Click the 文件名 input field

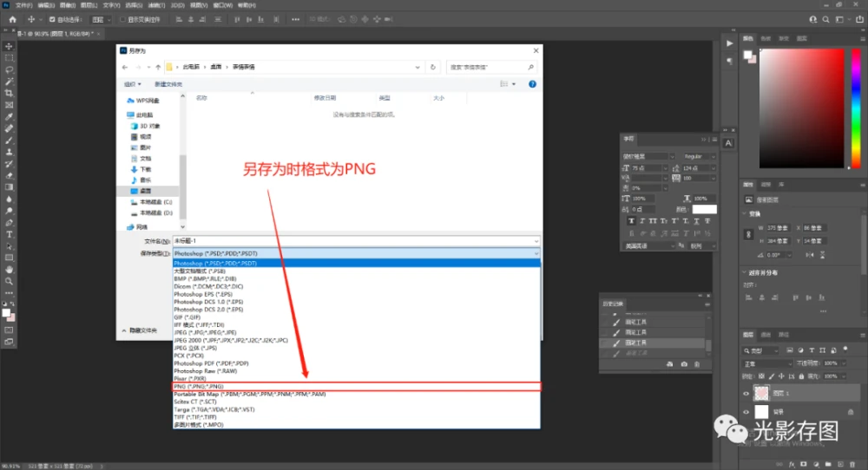(356, 240)
